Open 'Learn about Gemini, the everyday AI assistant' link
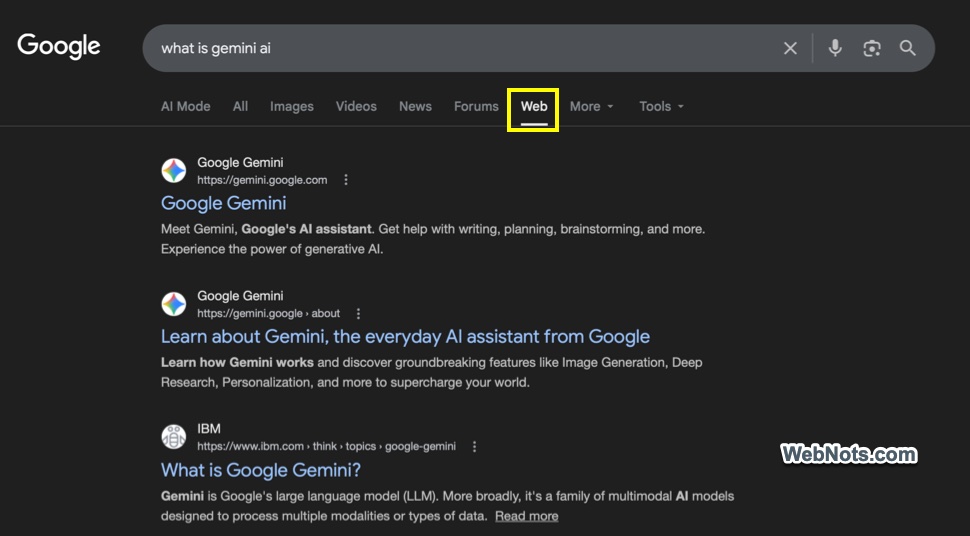Image resolution: width=970 pixels, height=536 pixels. (405, 337)
